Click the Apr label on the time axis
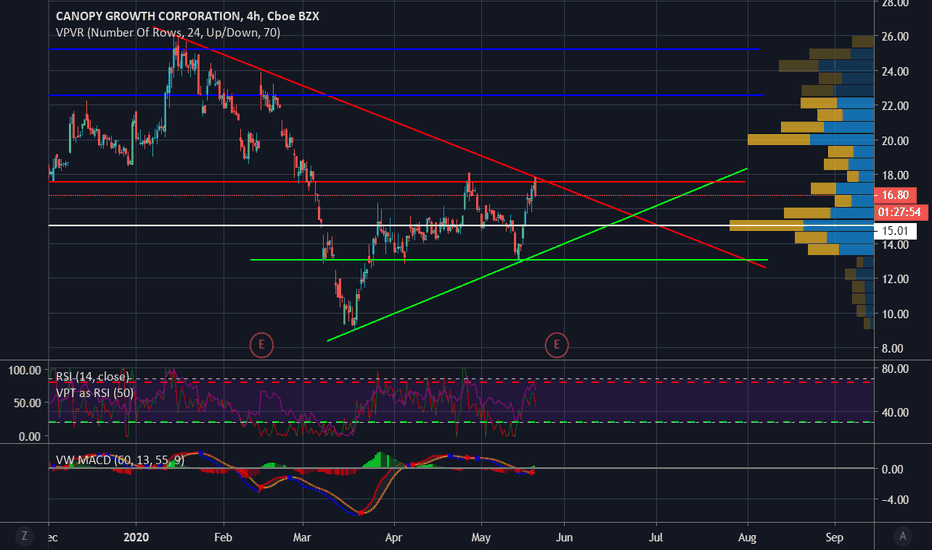Image resolution: width=932 pixels, height=550 pixels. coord(393,538)
